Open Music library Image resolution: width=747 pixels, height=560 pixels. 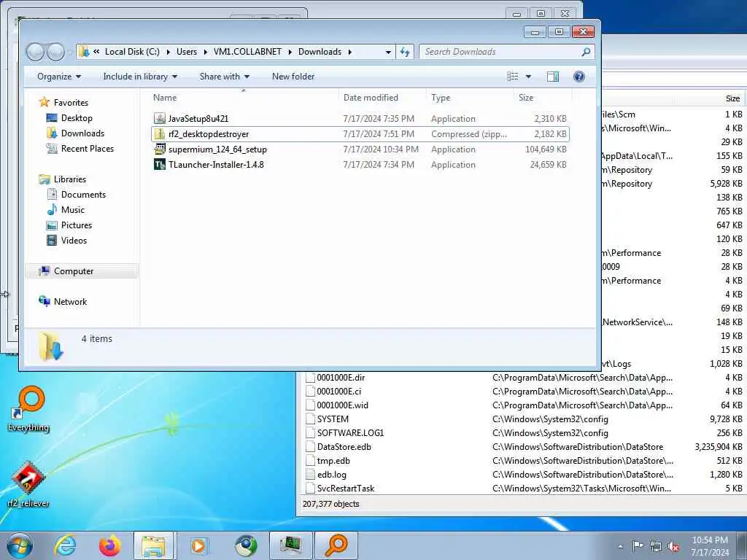click(65, 209)
